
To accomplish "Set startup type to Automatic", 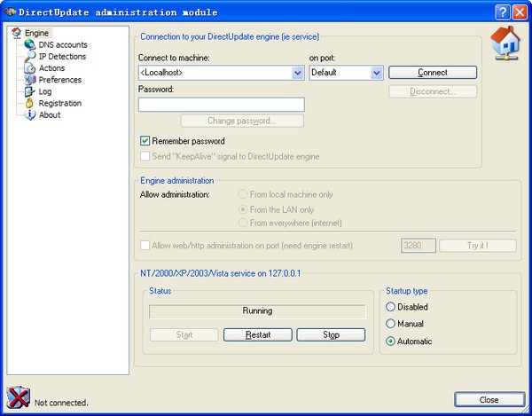I will click(390, 341).
